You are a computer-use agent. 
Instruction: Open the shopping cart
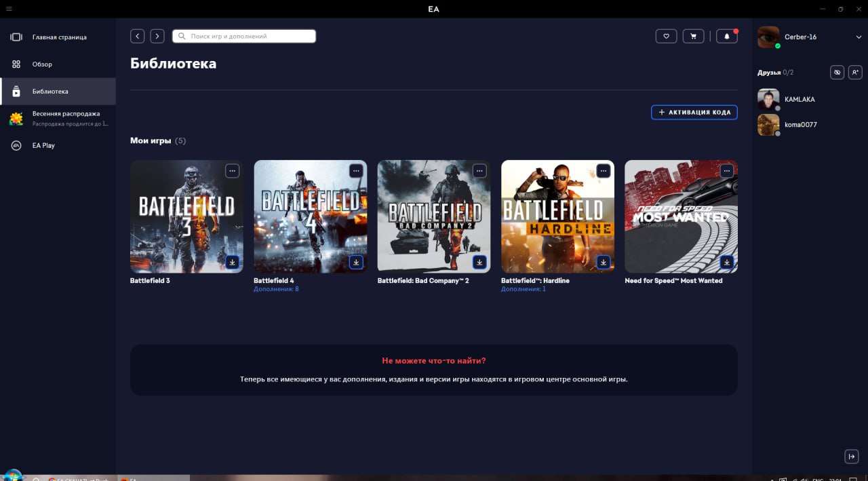coord(693,35)
